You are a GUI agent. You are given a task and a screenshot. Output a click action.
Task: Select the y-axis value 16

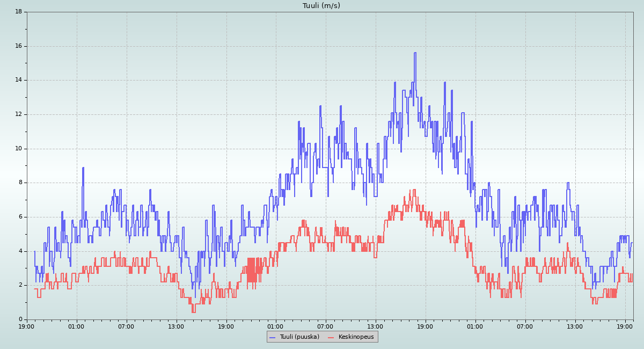18,46
